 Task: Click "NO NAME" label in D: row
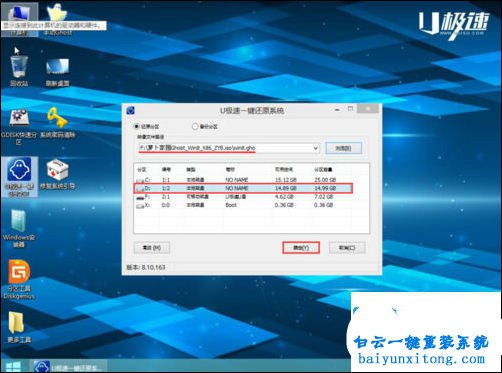237,188
